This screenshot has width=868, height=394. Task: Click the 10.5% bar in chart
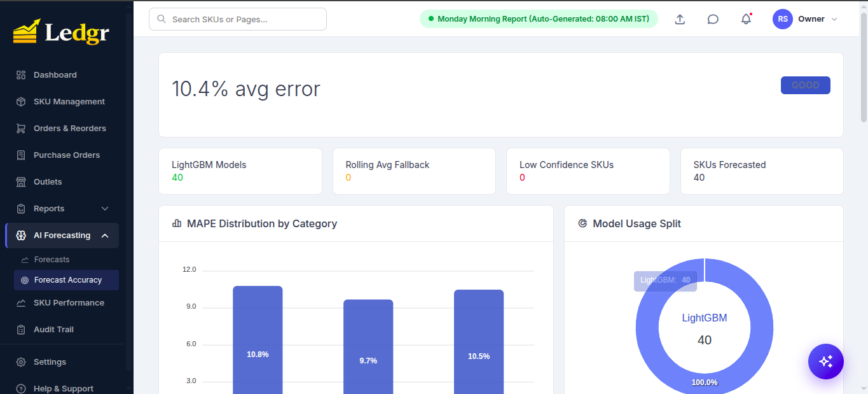pos(479,342)
